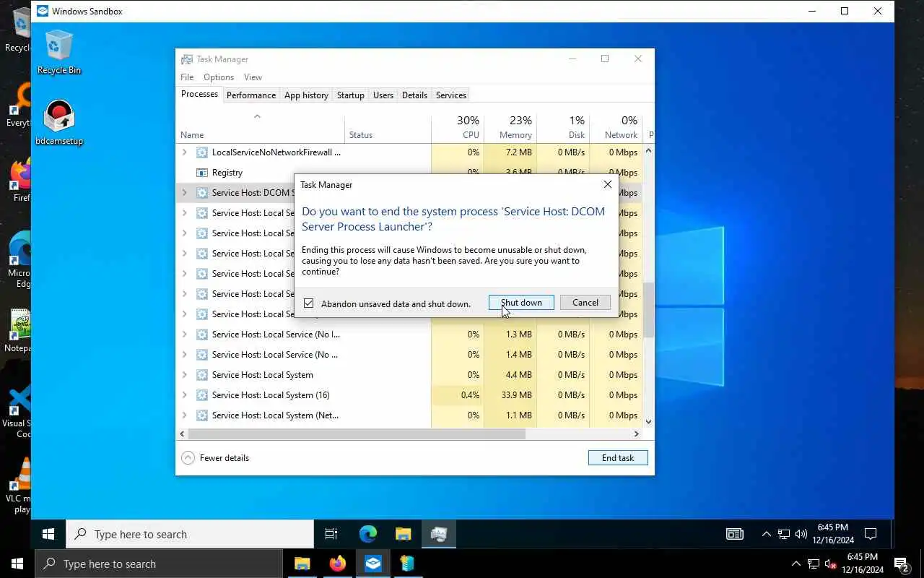Click the Windows Sandbox icon on the host taskbar
924x578 pixels.
pyautogui.click(x=372, y=564)
